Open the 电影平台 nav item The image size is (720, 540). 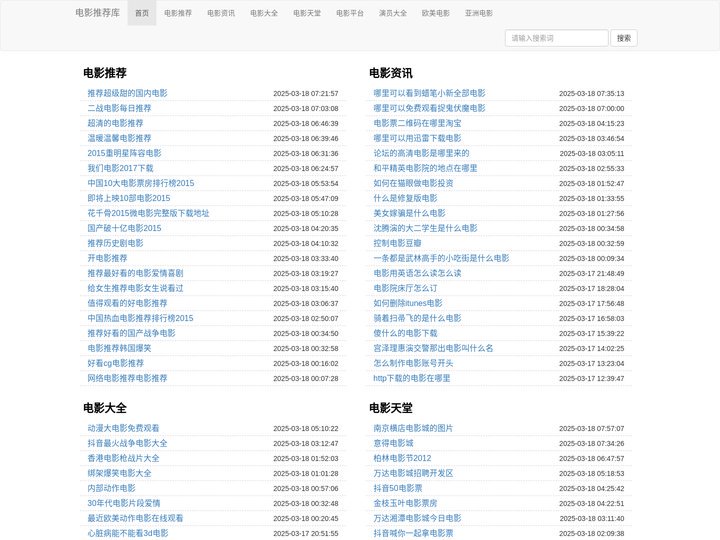click(x=350, y=13)
